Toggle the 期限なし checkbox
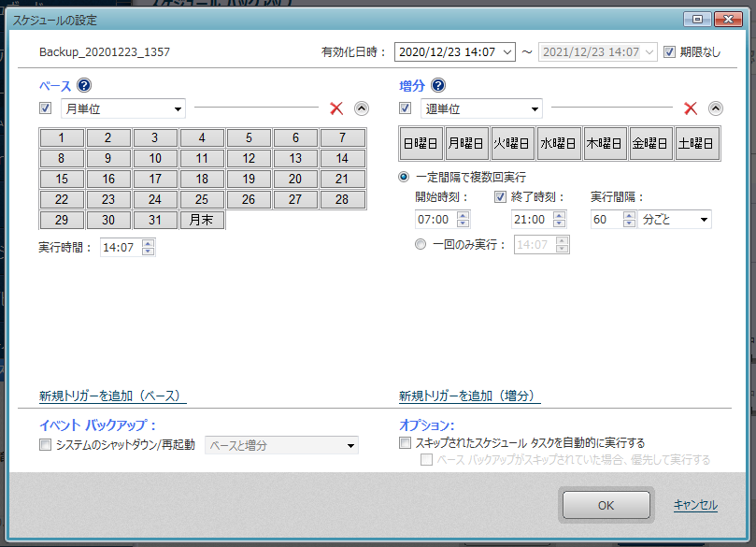This screenshot has height=547, width=756. click(x=669, y=52)
